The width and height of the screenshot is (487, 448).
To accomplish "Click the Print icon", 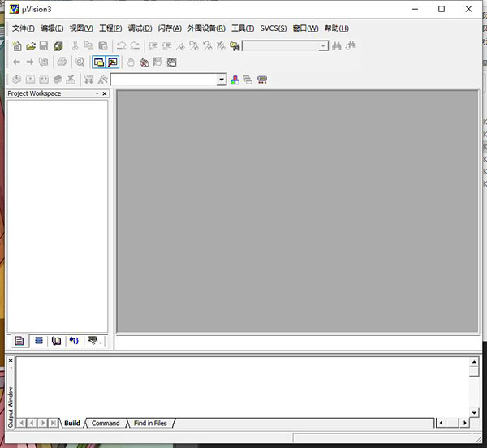I will (x=62, y=62).
